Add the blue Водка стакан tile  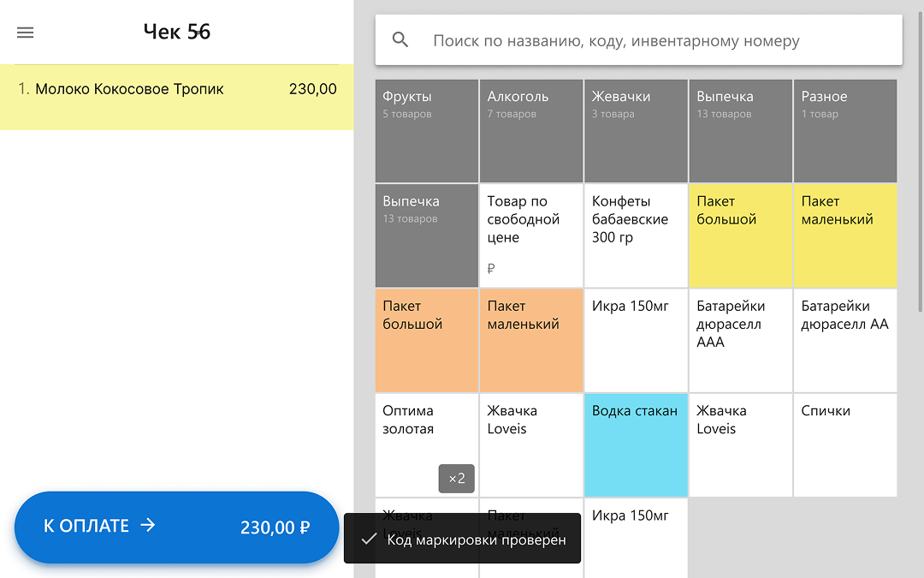636,445
